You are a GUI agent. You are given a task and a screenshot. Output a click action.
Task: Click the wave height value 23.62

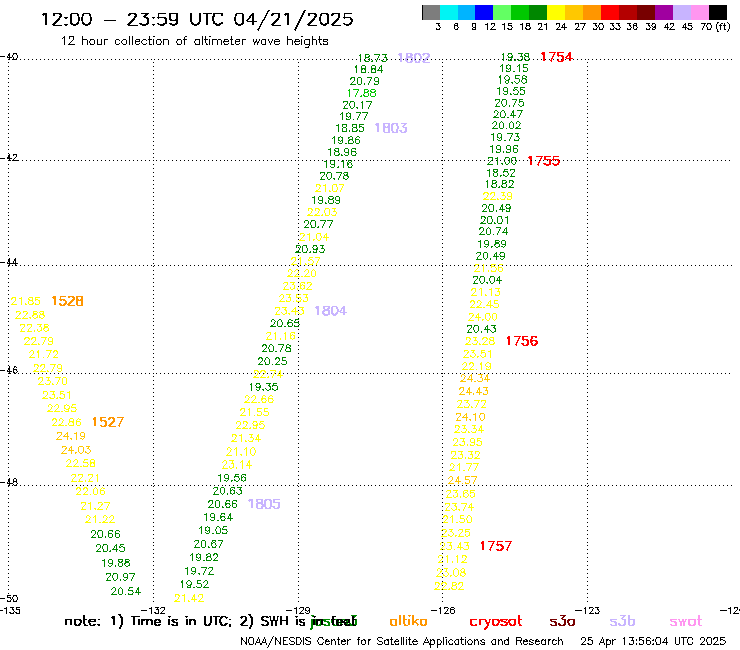(297, 286)
